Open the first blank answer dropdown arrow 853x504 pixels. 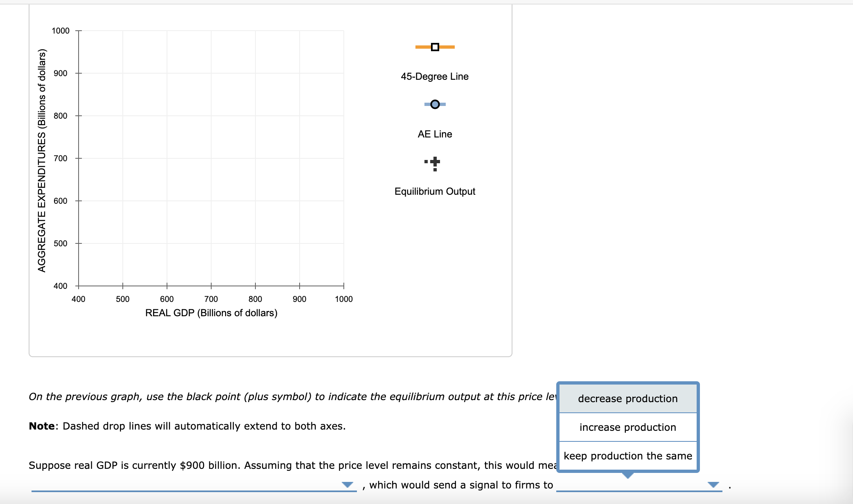click(347, 485)
